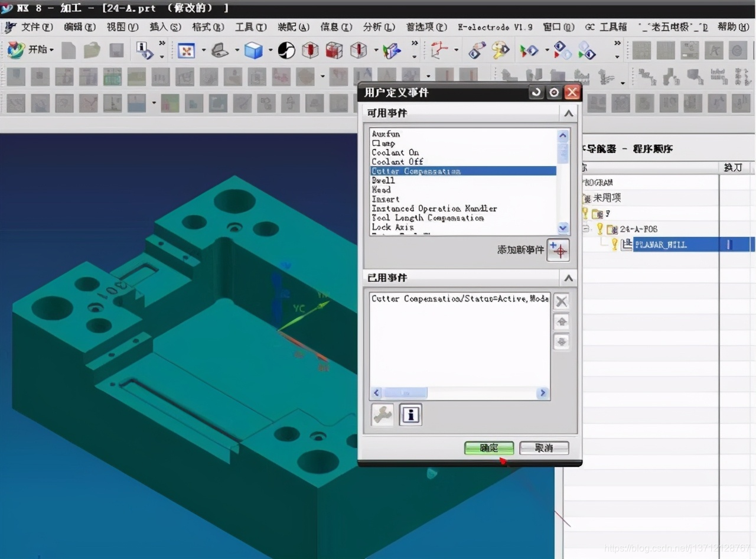Click the circular settings icon in dialog title
Viewport: 756px width, 559px height.
tap(554, 92)
